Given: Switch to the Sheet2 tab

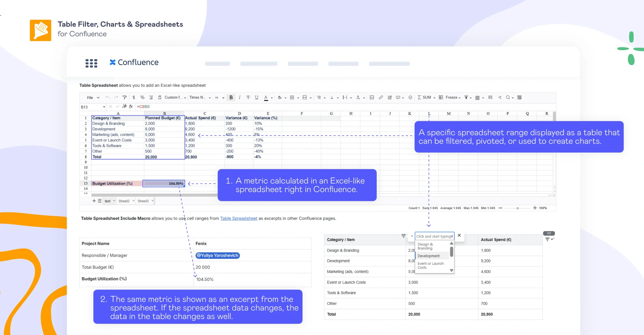Looking at the screenshot, I should point(125,201).
